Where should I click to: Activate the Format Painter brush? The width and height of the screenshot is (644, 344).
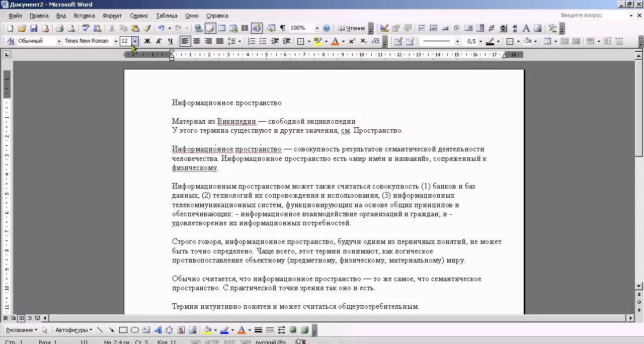point(147,28)
